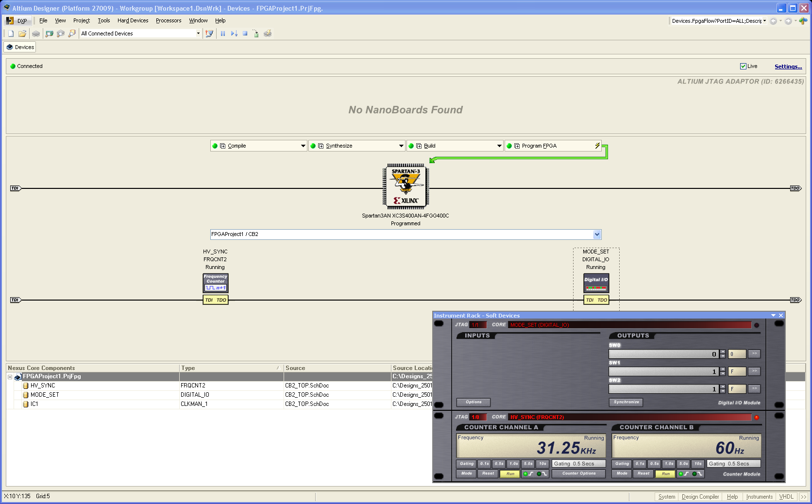Click lightning icon on Program FPGA
Viewport: 812px width, 504px height.
[597, 146]
